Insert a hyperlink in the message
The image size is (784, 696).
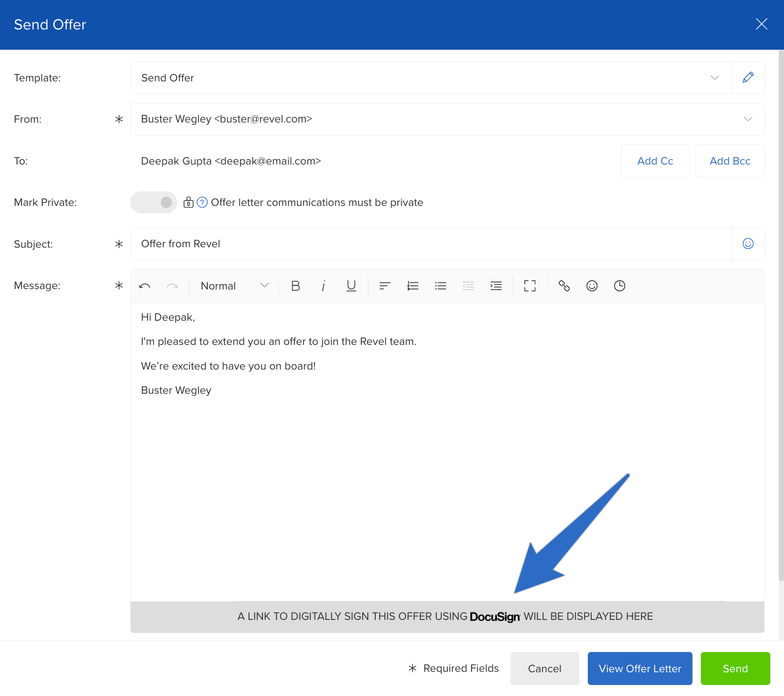564,286
